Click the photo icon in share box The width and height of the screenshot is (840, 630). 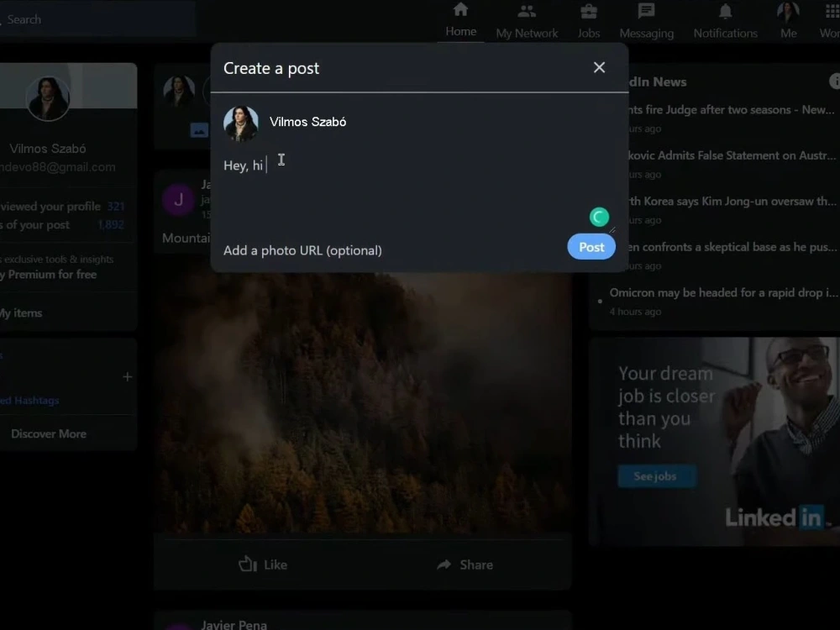point(199,130)
